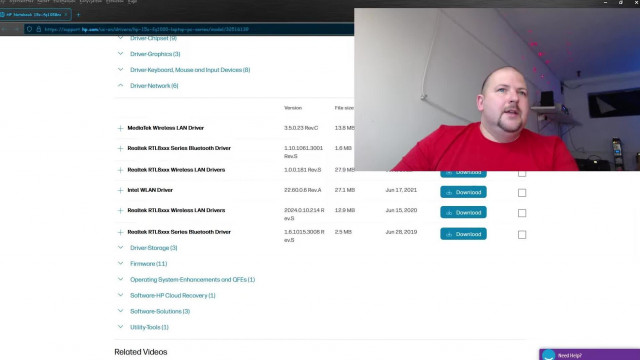
Task: Select checkbox for Realtek Bluetooth Driver Jun 28, 2019
Action: pos(522,235)
